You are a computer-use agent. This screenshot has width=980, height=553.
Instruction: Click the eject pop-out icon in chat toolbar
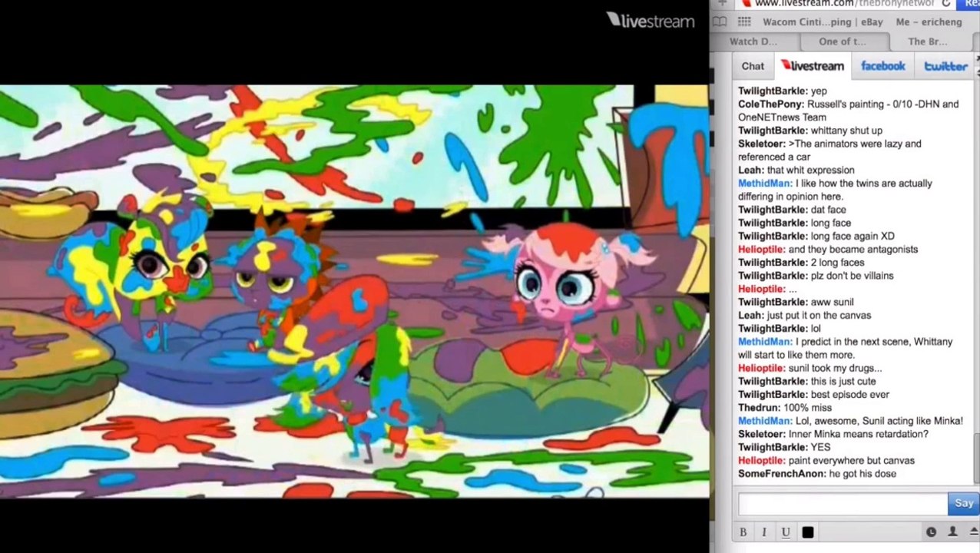[973, 532]
